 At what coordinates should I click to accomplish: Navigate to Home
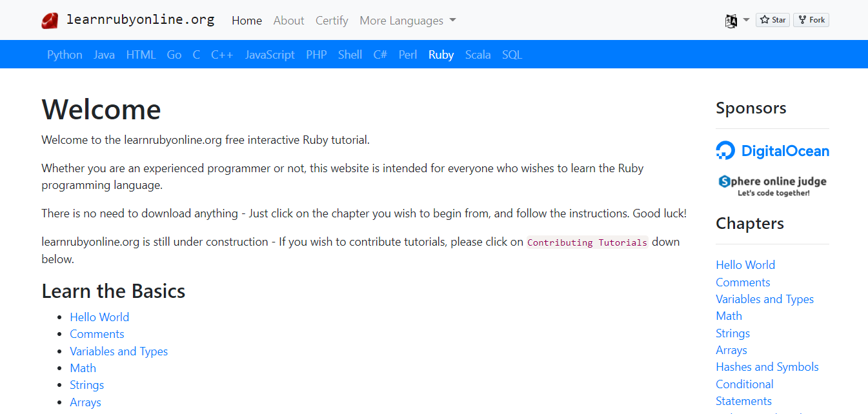tap(247, 21)
